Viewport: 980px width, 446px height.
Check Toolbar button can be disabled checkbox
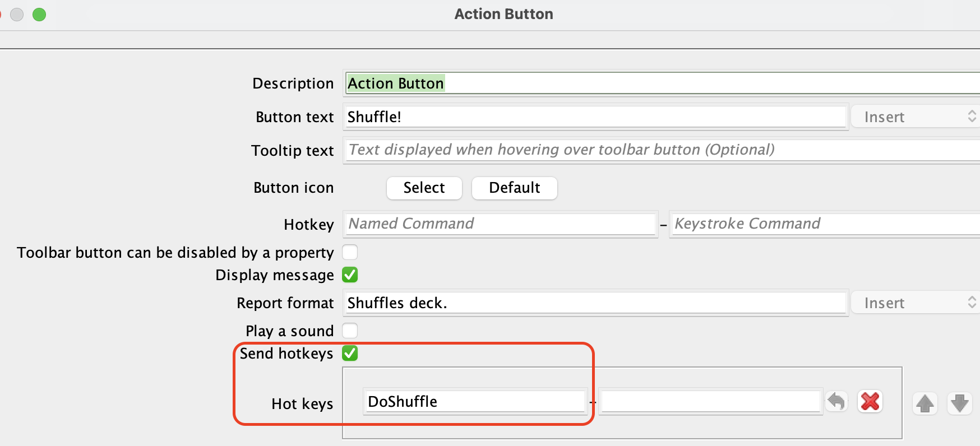pos(350,252)
